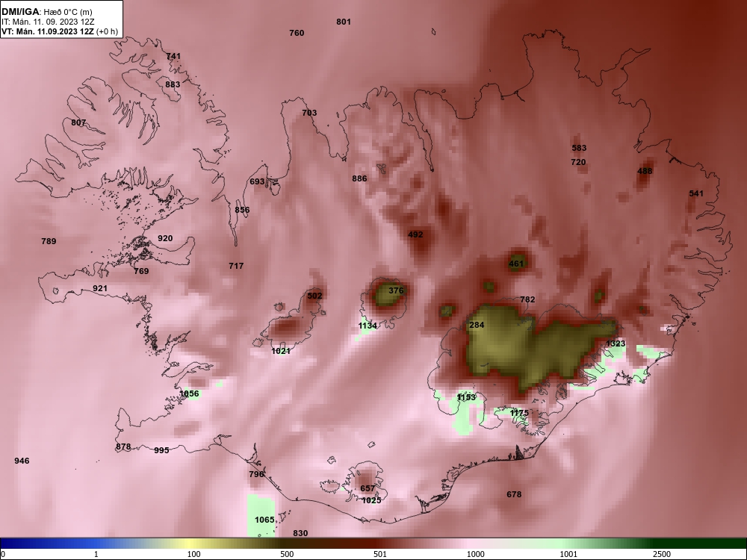The height and width of the screenshot is (560, 747).
Task: Click the 0 label on the color scale
Action: [3, 554]
